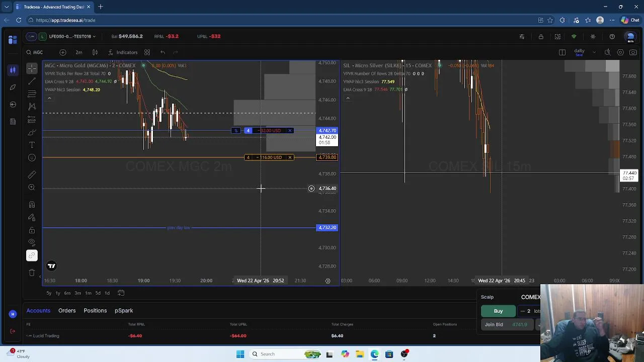The height and width of the screenshot is (362, 644).
Task: Collapse the SIL chart indicator legend
Action: coord(348,99)
